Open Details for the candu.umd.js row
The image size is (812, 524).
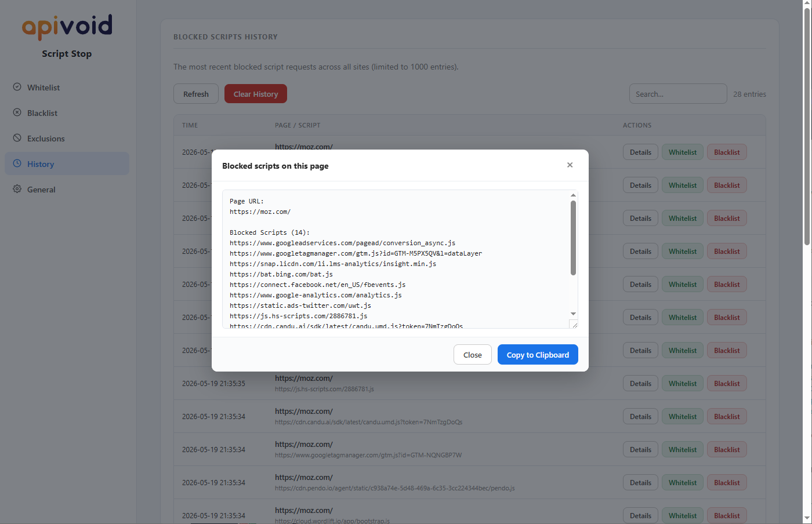[640, 417]
